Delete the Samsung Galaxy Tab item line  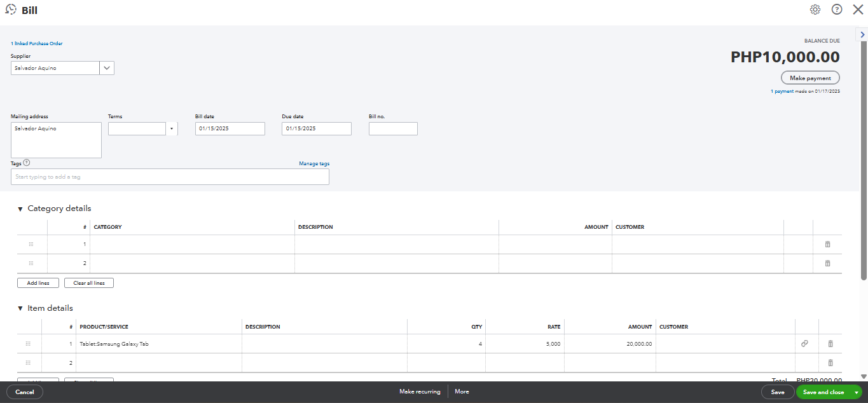[x=830, y=343]
